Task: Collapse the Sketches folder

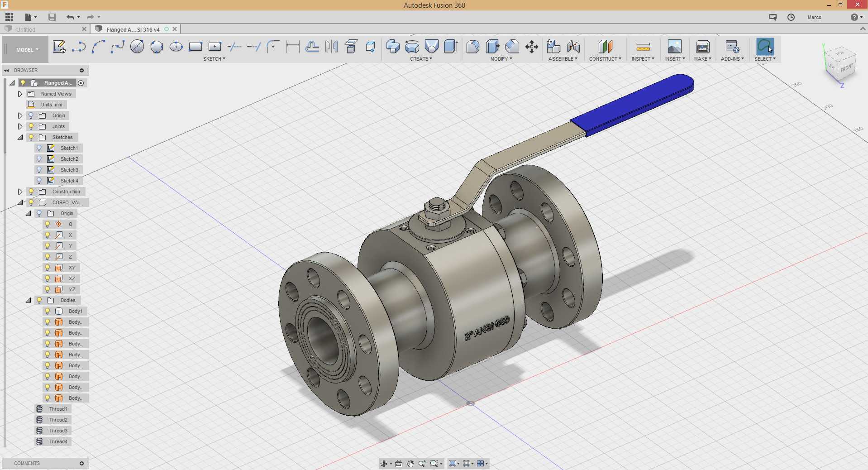Action: [20, 137]
